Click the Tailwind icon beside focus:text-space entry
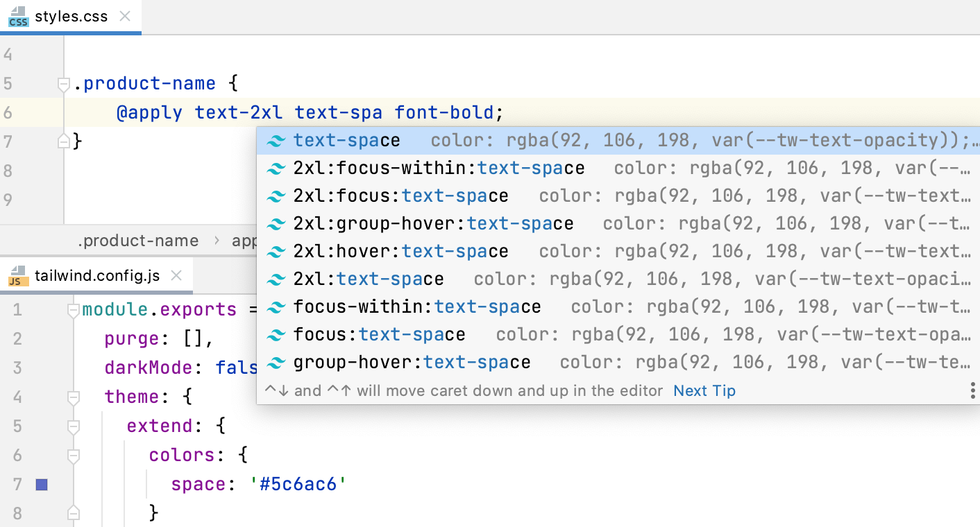Viewport: 980px width, 527px height. coord(276,334)
